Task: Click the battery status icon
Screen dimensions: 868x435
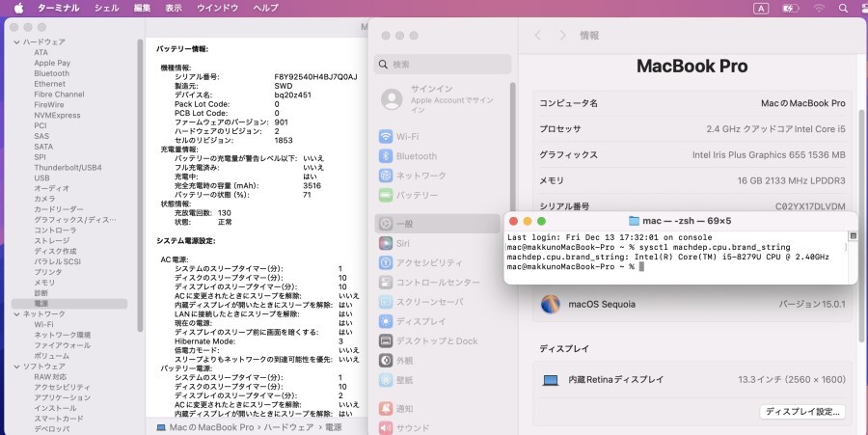Action: 790,9
